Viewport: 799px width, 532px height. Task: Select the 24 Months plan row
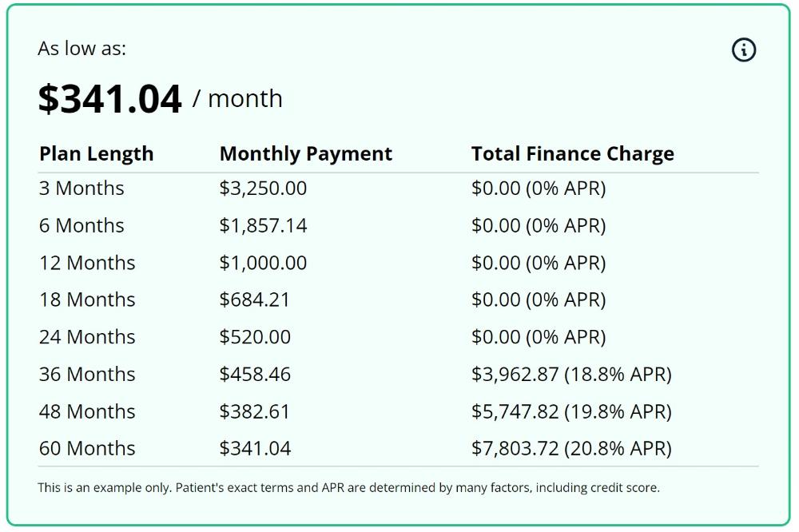(x=398, y=337)
